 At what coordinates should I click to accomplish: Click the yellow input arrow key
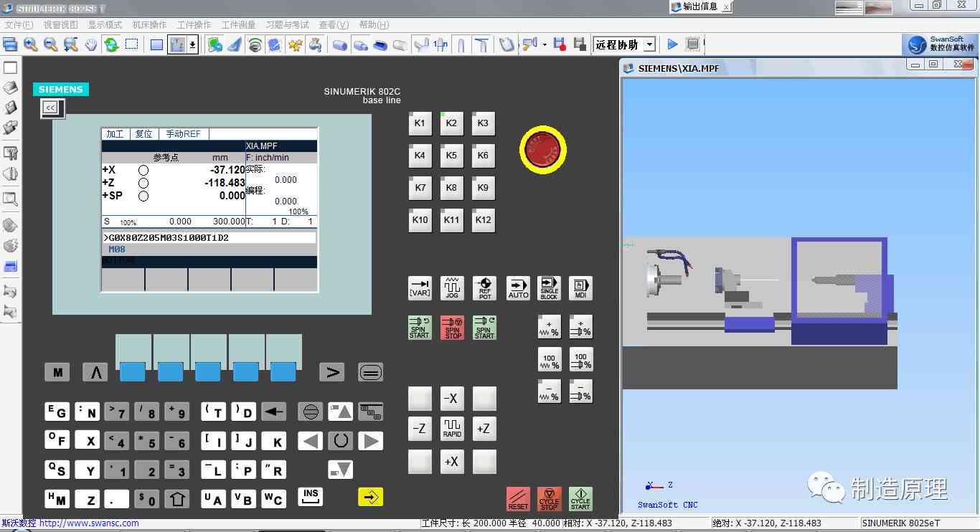(x=370, y=497)
